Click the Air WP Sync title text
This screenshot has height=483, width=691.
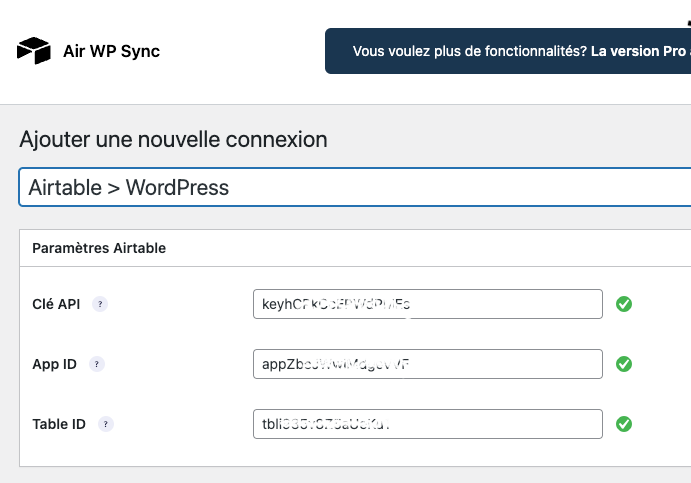point(111,51)
